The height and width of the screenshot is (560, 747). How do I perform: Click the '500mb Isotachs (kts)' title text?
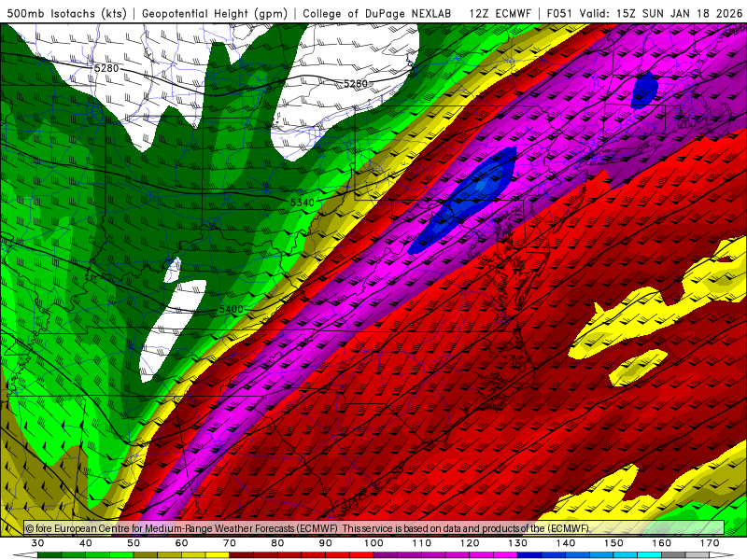(x=66, y=13)
